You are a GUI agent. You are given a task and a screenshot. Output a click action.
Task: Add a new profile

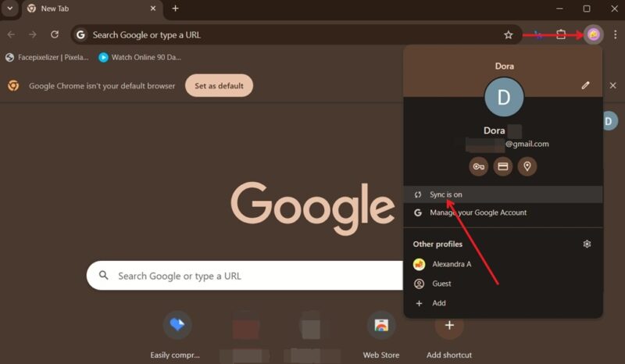pos(503,303)
